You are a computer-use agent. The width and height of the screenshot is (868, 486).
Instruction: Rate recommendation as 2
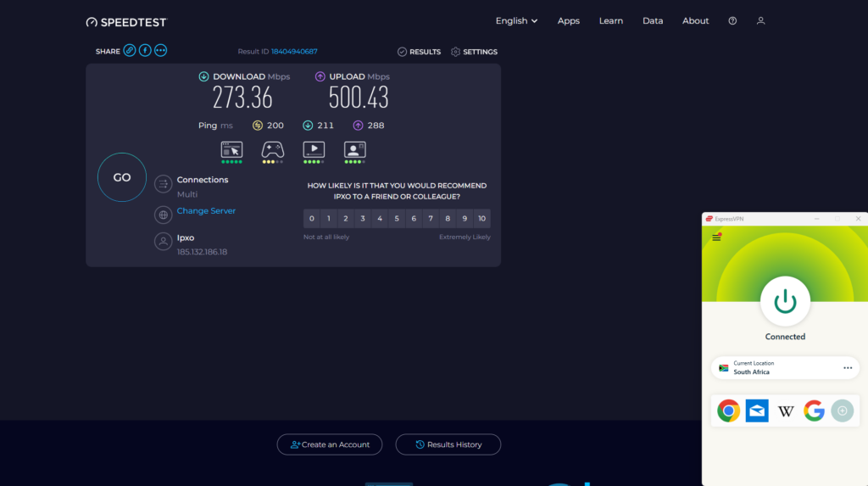[346, 219]
